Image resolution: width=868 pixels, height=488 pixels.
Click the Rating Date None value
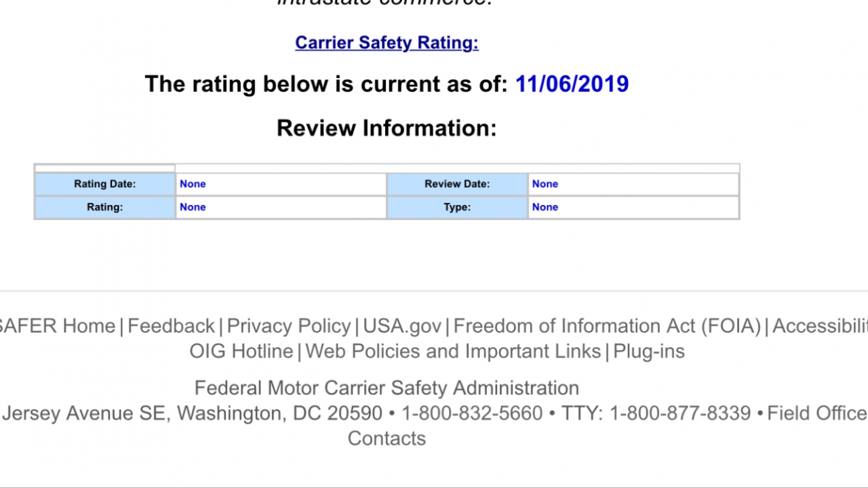(281, 184)
